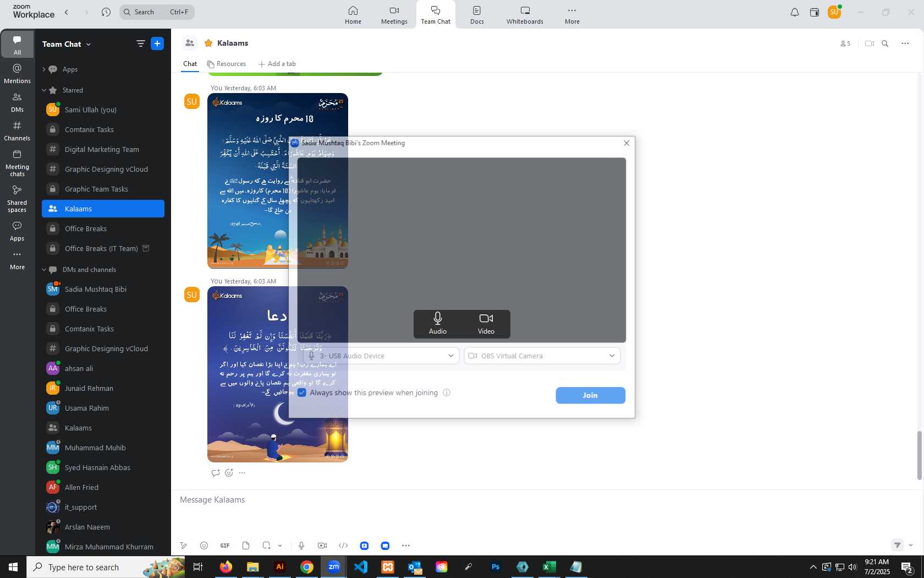This screenshot has width=924, height=578.
Task: Open Google Chrome from the taskbar
Action: tap(307, 566)
